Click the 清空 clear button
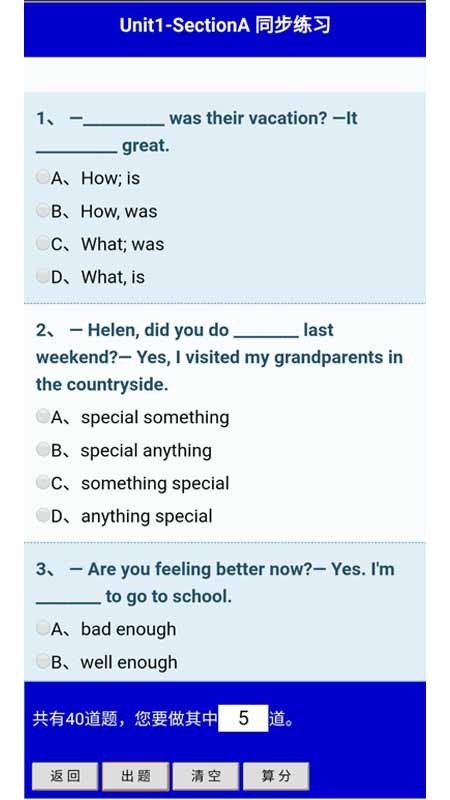The image size is (450, 800). tap(206, 776)
